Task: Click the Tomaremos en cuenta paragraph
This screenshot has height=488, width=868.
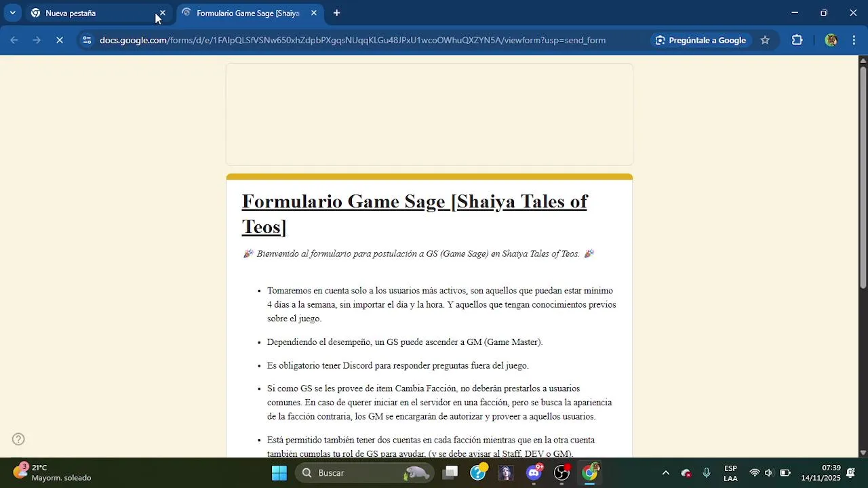Action: pos(441,304)
